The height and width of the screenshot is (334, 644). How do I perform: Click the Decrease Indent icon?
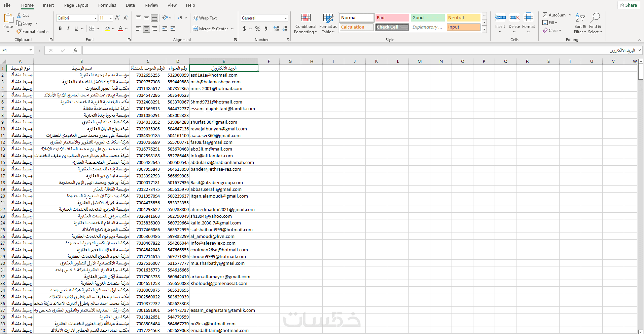pos(165,29)
